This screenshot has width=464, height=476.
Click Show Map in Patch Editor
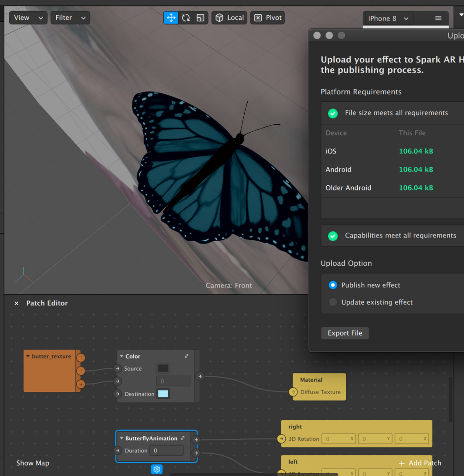click(33, 463)
